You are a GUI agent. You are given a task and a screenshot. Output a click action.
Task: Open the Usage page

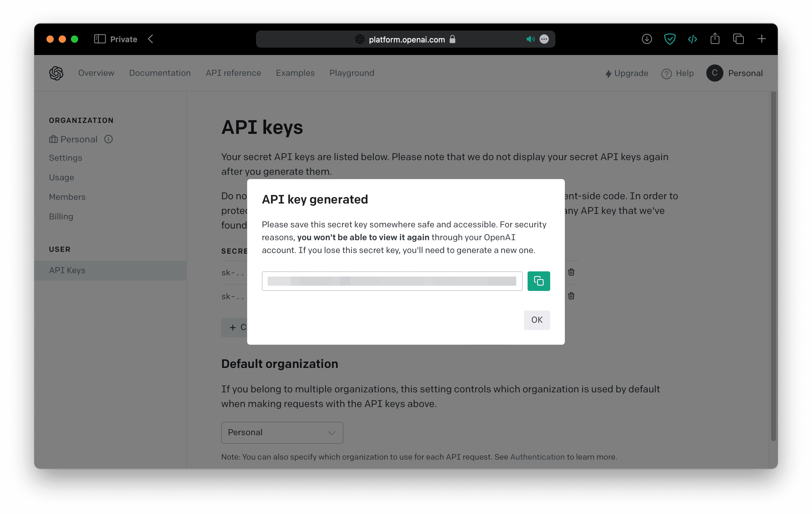pyautogui.click(x=61, y=178)
